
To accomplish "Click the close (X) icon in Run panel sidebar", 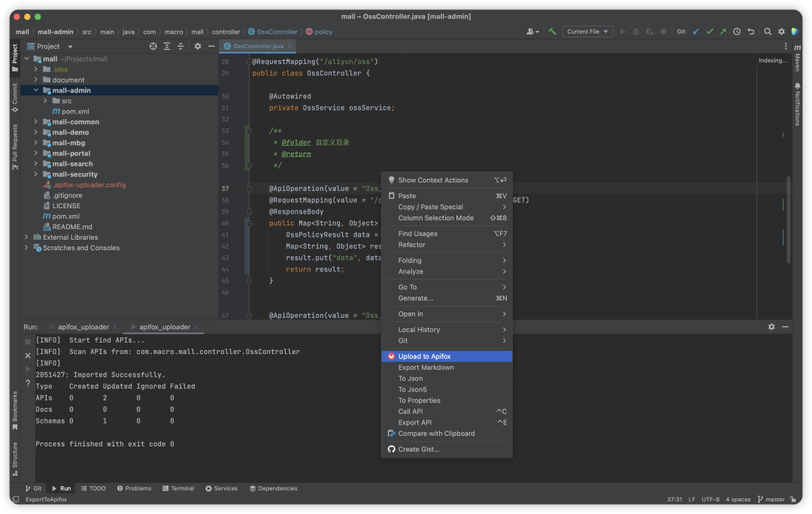I will 28,355.
